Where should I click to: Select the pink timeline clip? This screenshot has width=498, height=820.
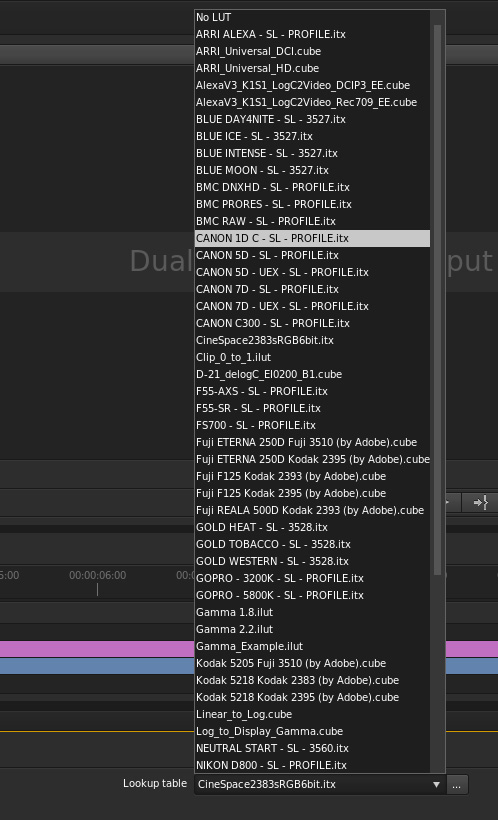click(x=97, y=649)
